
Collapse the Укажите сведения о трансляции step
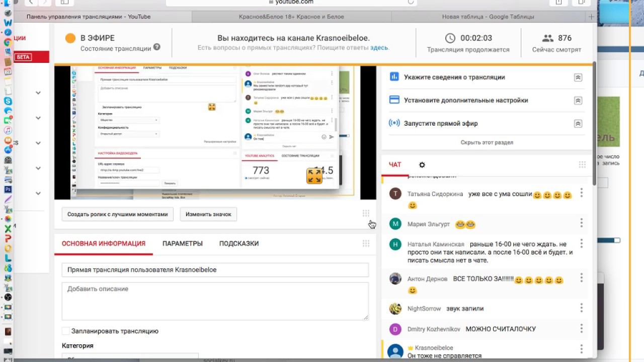point(578,77)
